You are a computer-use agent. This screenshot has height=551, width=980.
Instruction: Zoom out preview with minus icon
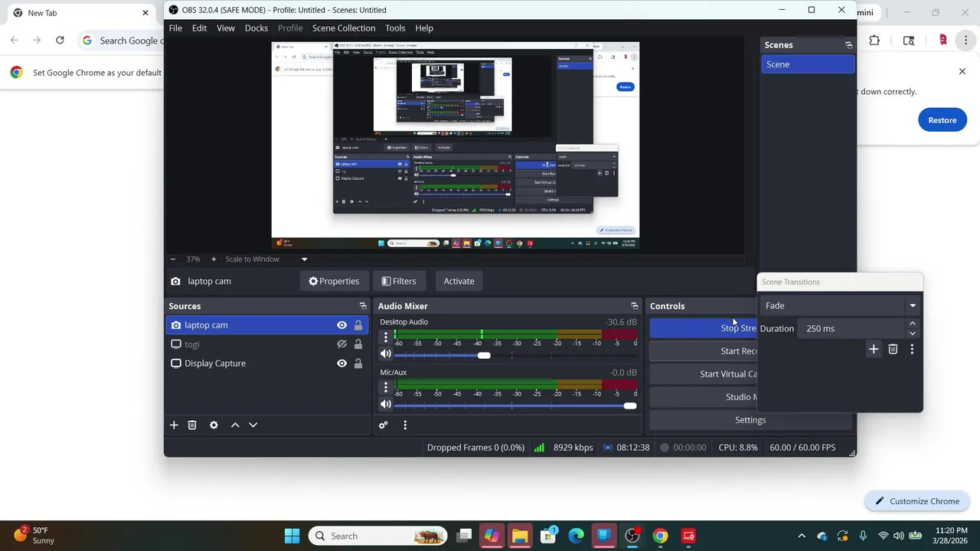173,259
